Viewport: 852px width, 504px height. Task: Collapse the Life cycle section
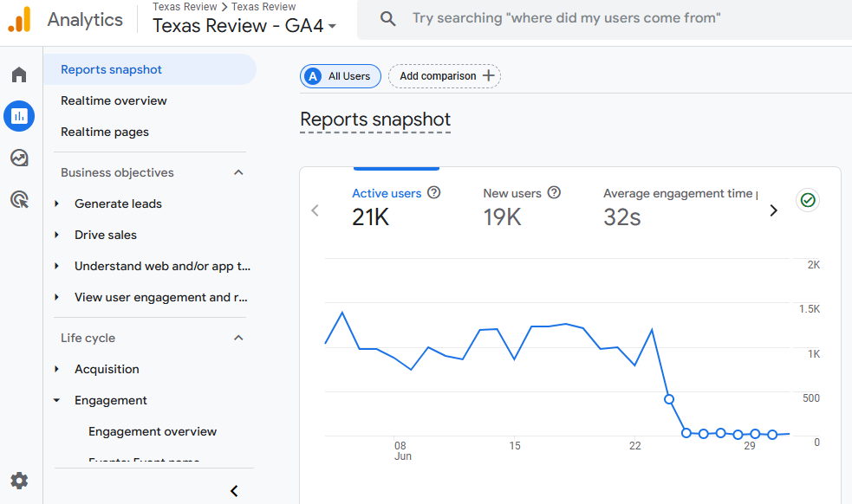pyautogui.click(x=238, y=338)
